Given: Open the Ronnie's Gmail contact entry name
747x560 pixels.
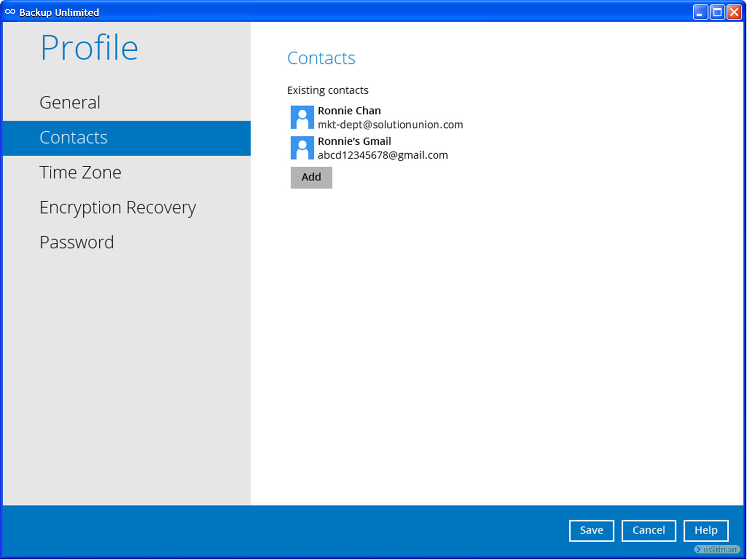Looking at the screenshot, I should tap(354, 141).
